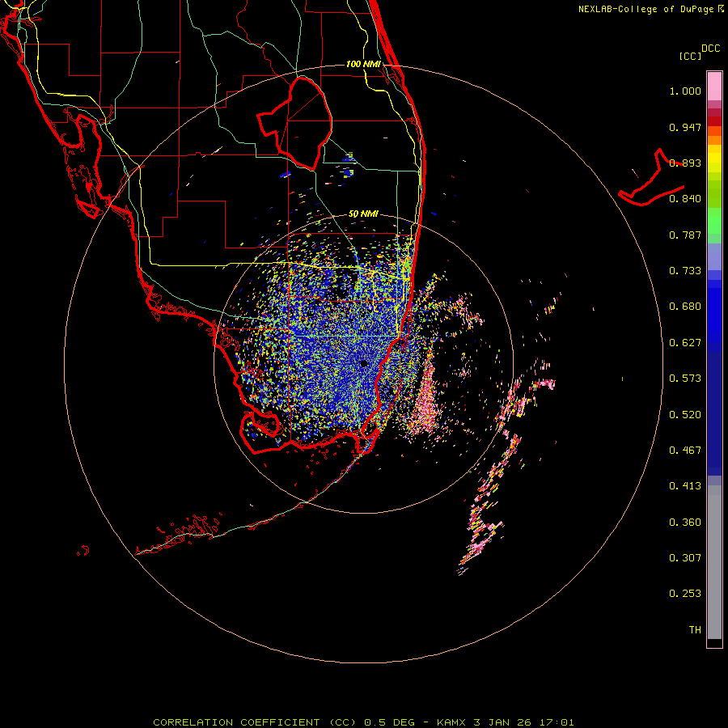
Task: Select the 0.733 scale value
Action: pos(685,271)
